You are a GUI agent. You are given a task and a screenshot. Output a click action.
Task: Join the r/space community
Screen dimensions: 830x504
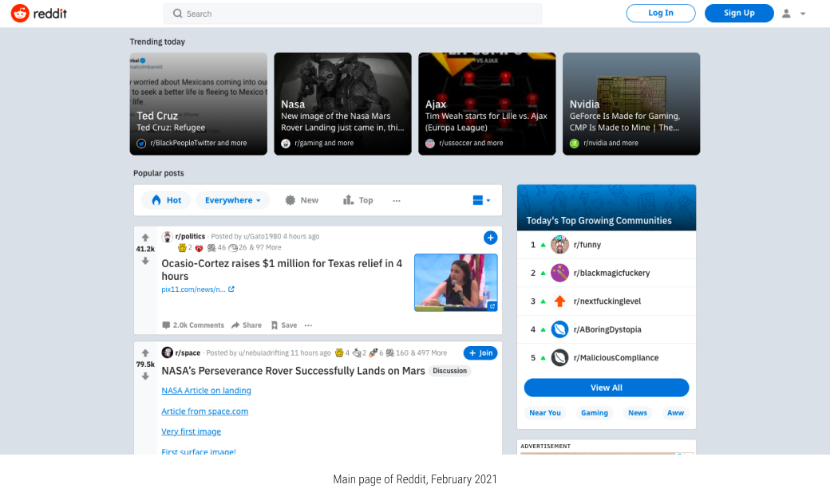point(480,352)
